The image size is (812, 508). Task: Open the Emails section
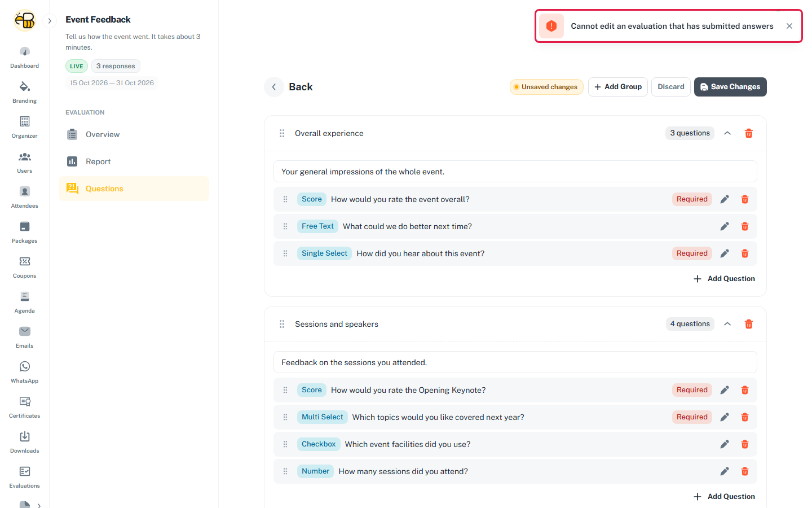pyautogui.click(x=24, y=338)
